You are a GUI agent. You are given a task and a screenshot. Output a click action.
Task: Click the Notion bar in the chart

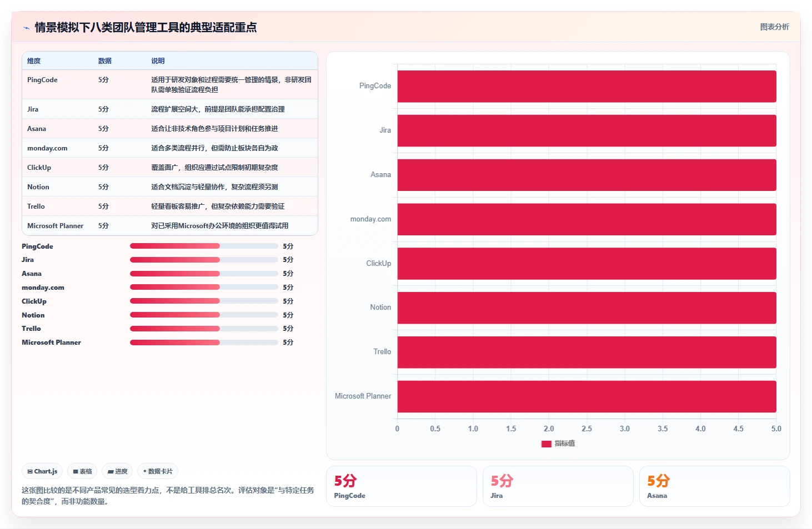tap(587, 308)
